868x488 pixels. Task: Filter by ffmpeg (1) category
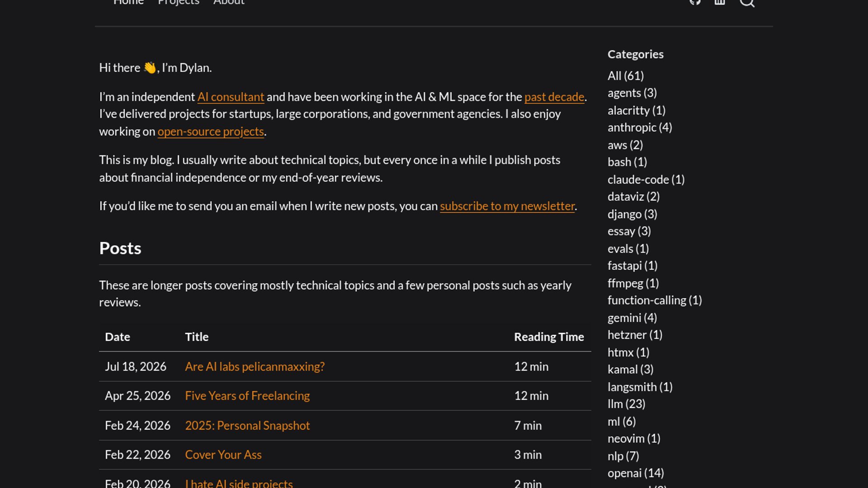(x=633, y=283)
